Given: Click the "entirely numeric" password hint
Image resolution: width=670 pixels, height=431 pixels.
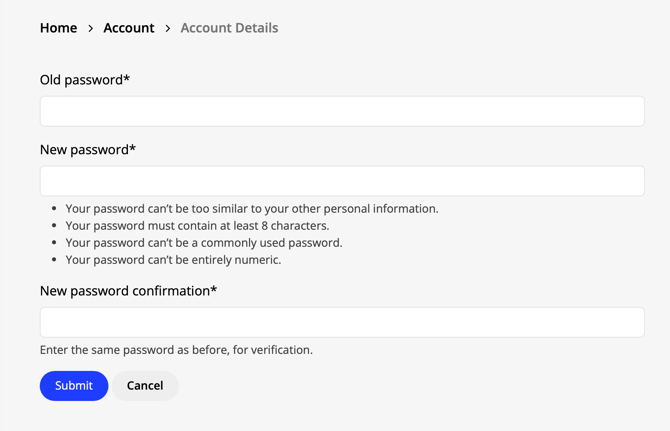Looking at the screenshot, I should [x=173, y=260].
